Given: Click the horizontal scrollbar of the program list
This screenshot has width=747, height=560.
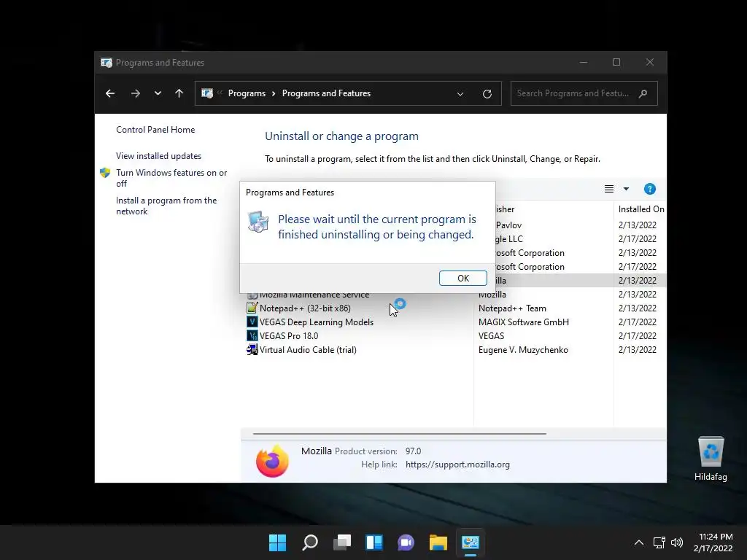Looking at the screenshot, I should pos(399,434).
